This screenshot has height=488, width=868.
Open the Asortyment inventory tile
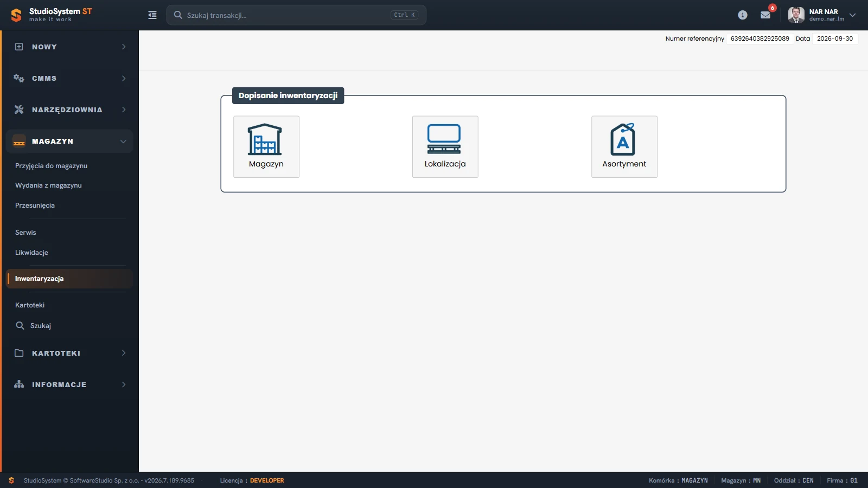tap(624, 146)
